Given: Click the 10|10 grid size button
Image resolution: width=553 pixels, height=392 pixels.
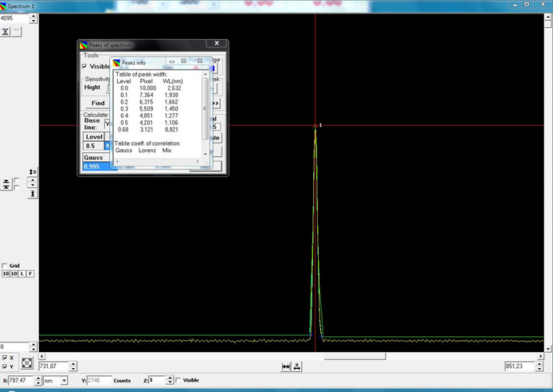Looking at the screenshot, I should coord(9,274).
